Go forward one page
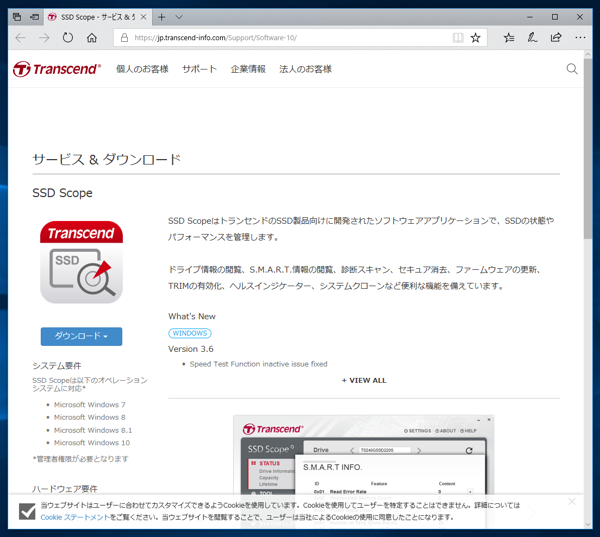 click(x=44, y=38)
